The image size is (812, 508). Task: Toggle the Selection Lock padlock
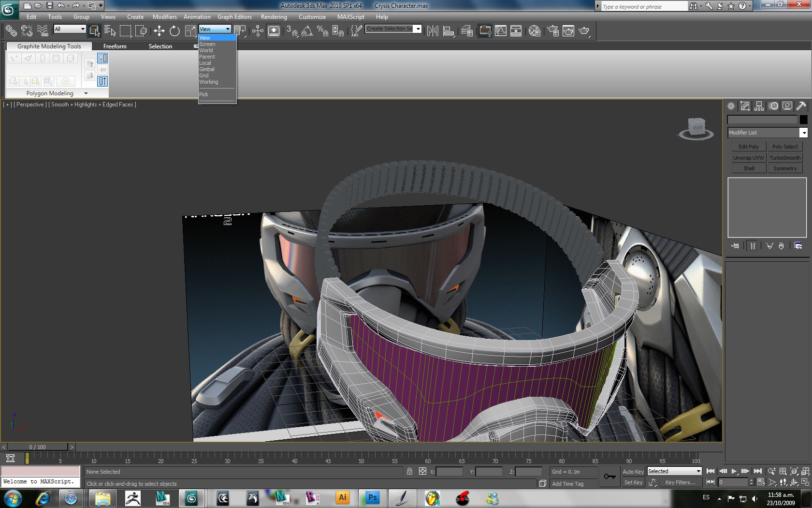coord(409,471)
